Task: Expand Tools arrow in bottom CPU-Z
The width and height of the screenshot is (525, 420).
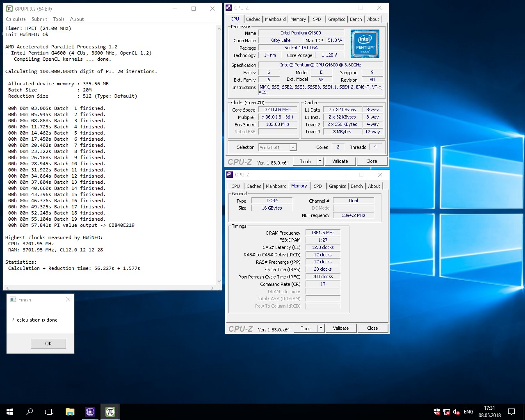Action: pos(321,328)
